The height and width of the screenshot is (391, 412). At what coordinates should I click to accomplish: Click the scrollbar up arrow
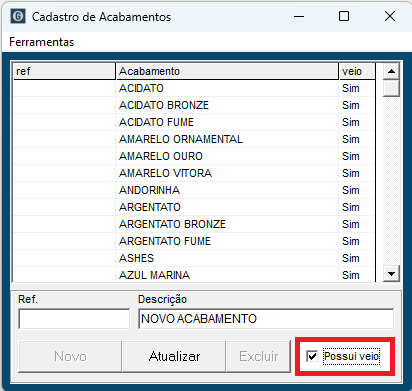(391, 71)
